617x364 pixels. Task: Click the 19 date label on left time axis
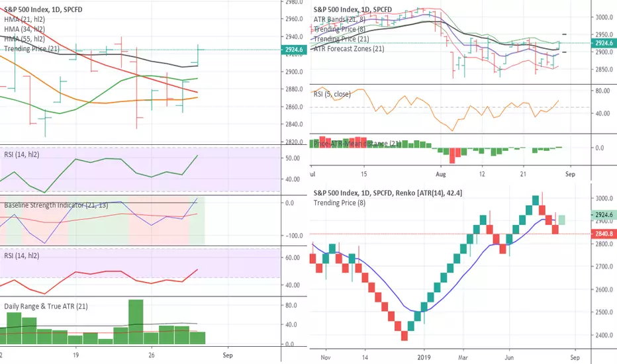(75, 355)
